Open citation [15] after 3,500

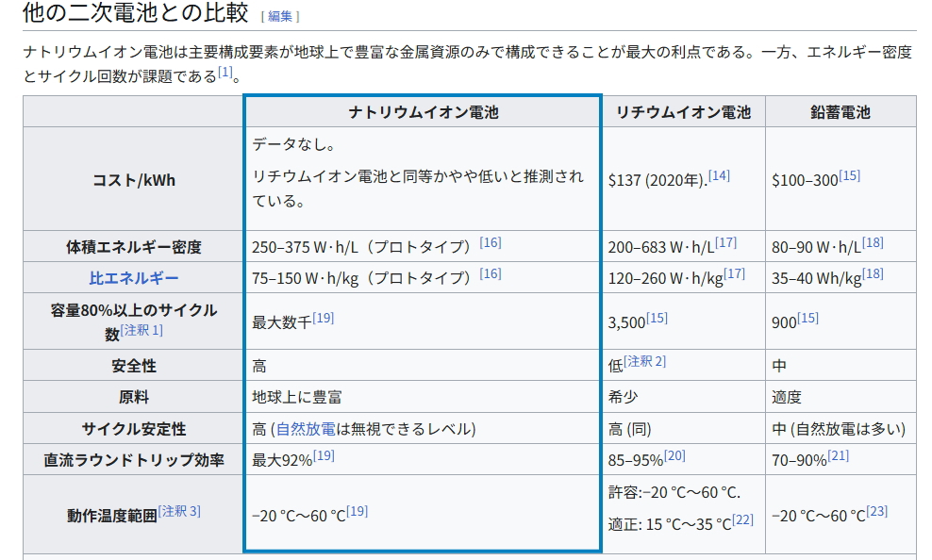click(657, 318)
